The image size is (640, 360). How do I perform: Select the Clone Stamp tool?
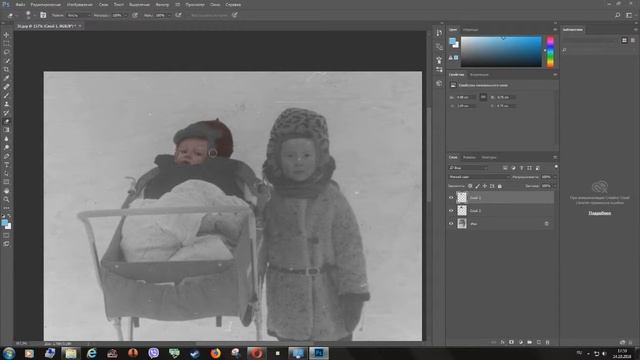point(6,104)
